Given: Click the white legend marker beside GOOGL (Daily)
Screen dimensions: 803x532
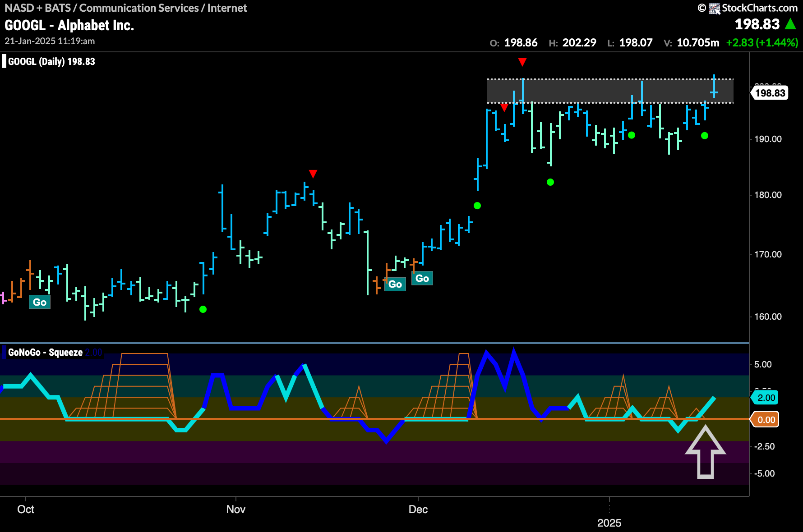Looking at the screenshot, I should pyautogui.click(x=4, y=61).
